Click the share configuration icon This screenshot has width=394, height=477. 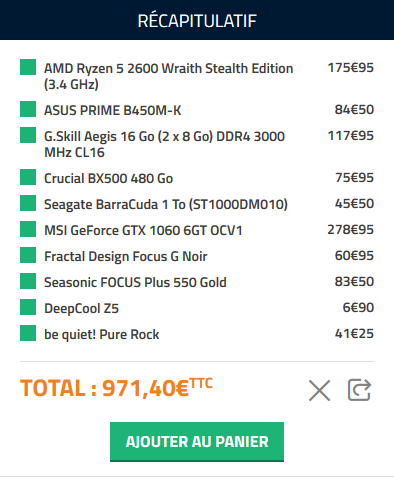[x=359, y=390]
